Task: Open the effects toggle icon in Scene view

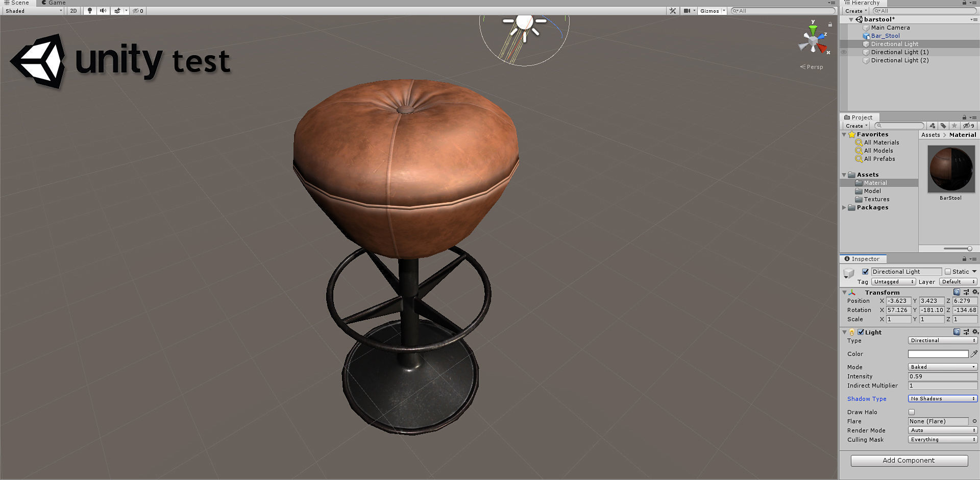Action: coord(117,10)
